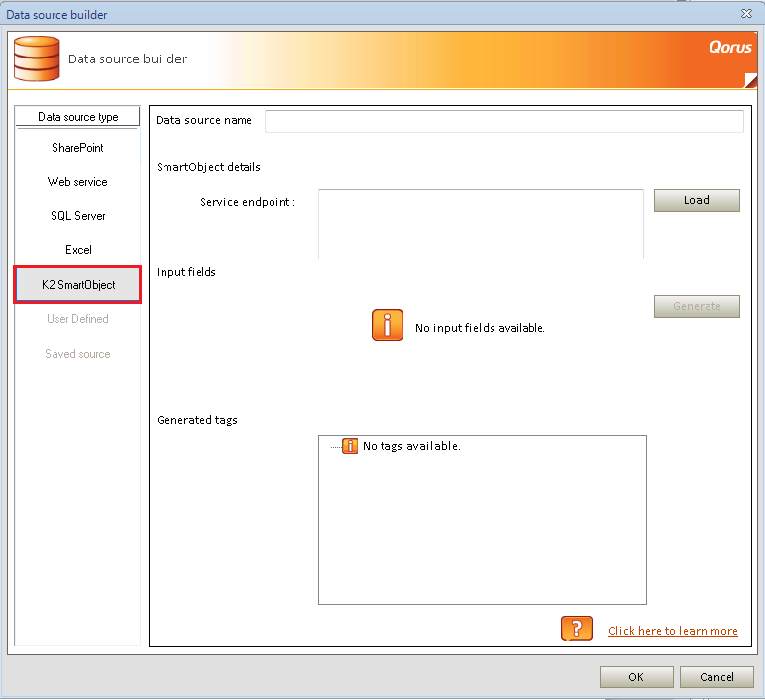The image size is (765, 700).
Task: Click the 'Input fields' section label
Action: (186, 272)
